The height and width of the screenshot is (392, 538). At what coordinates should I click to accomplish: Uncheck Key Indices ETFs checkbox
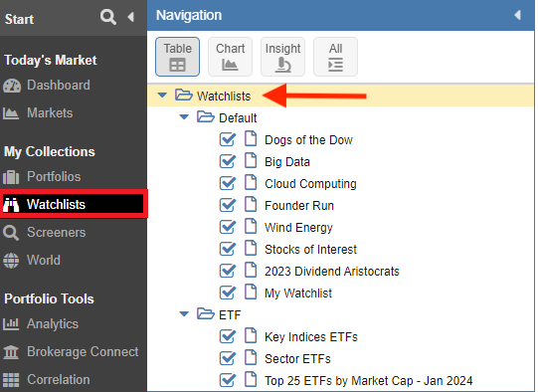(x=228, y=336)
